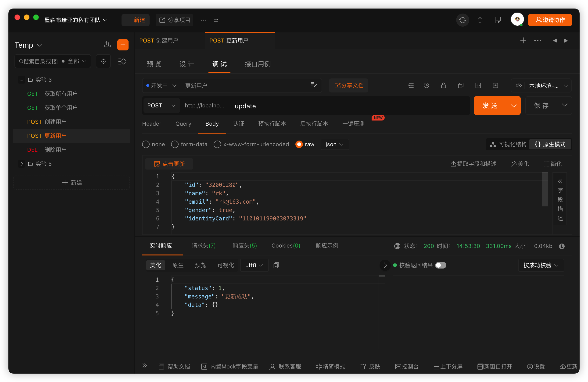Switch to 原生模式 mode
This screenshot has width=588, height=382.
pos(550,144)
